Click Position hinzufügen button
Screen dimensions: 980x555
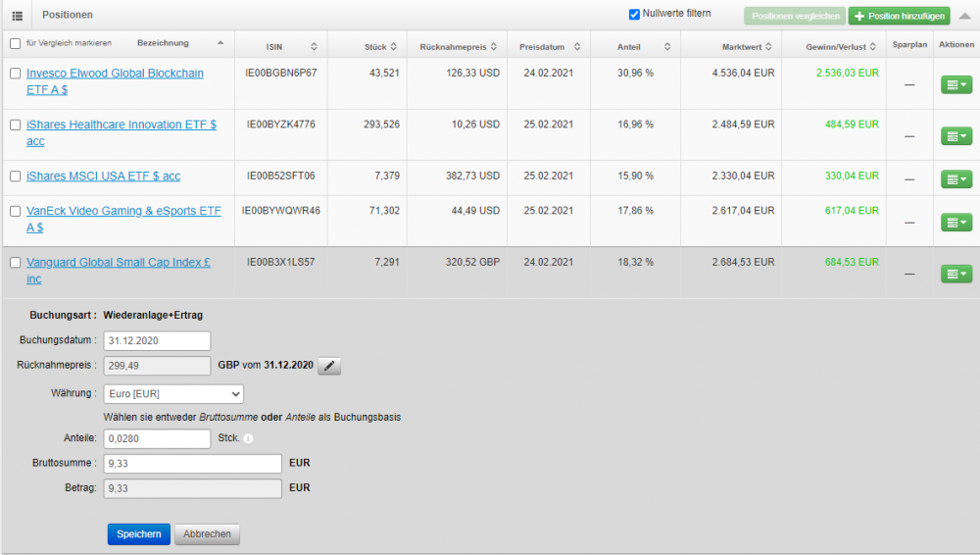[899, 16]
